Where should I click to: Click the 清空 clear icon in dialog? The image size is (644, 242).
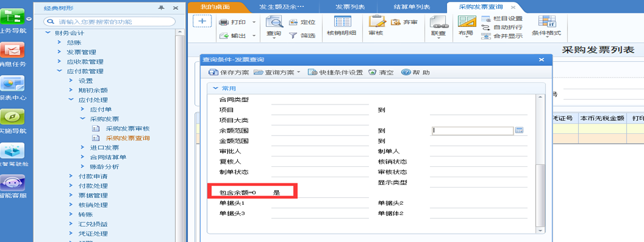click(x=373, y=73)
